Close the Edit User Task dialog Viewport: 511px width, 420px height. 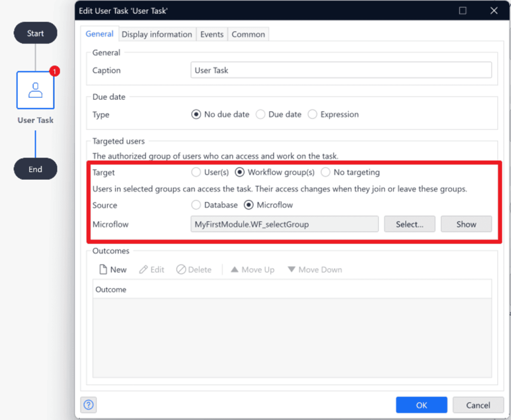(494, 11)
